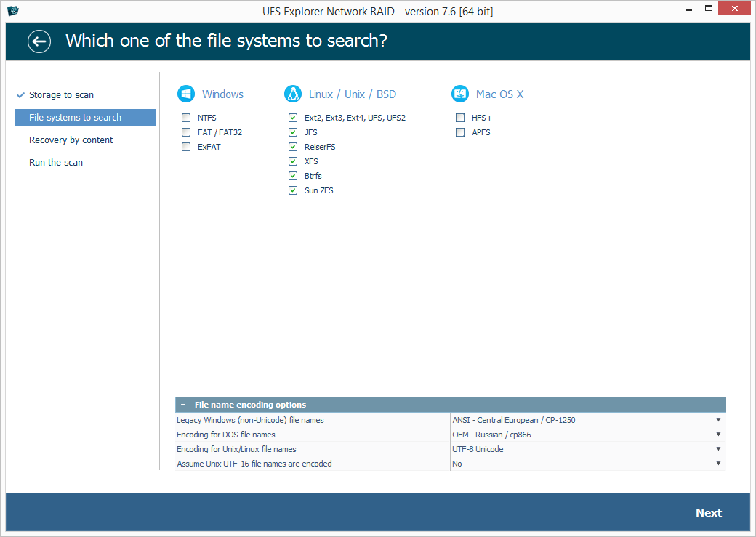Click the UFS Explorer app icon in title bar
Screen dimensions: 756x537
13,11
